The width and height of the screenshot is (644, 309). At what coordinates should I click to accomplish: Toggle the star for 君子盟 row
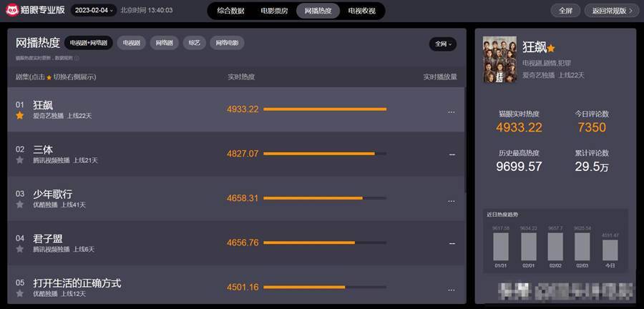pyautogui.click(x=20, y=249)
